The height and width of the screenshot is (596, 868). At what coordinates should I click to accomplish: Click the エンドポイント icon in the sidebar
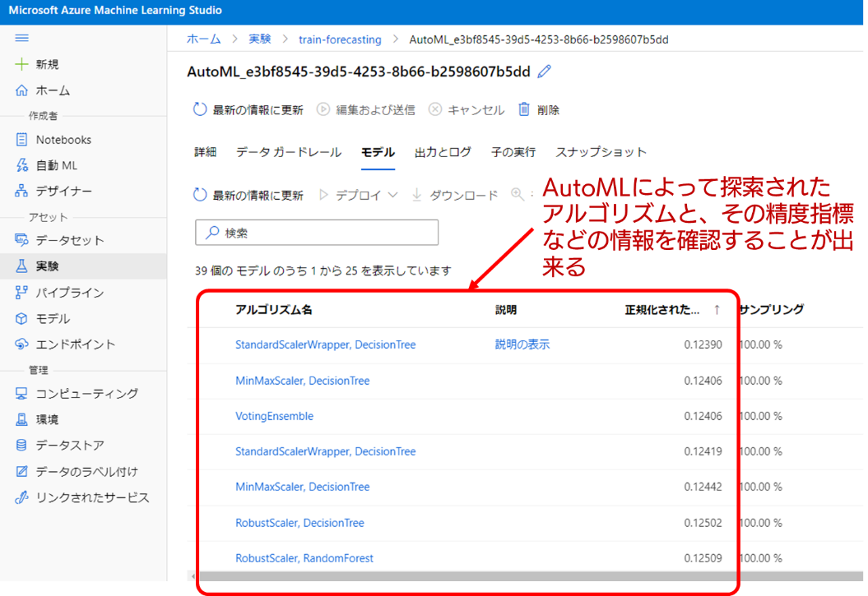point(21,344)
